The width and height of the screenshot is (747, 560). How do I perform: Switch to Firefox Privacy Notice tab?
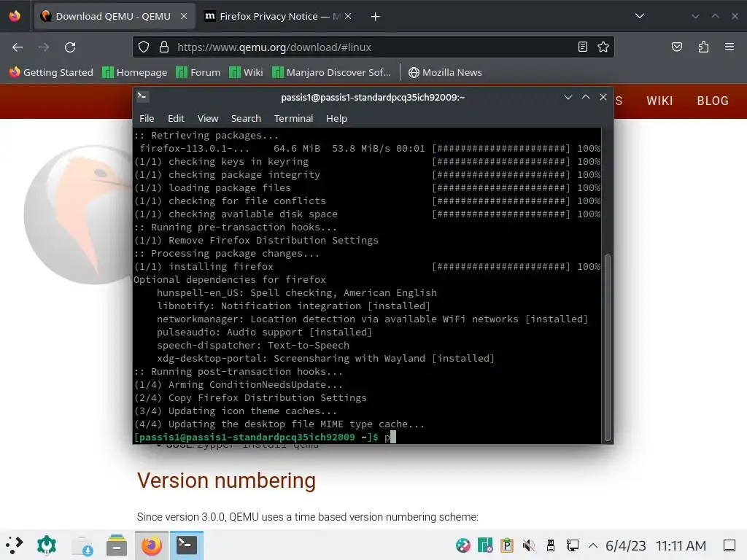[x=278, y=16]
